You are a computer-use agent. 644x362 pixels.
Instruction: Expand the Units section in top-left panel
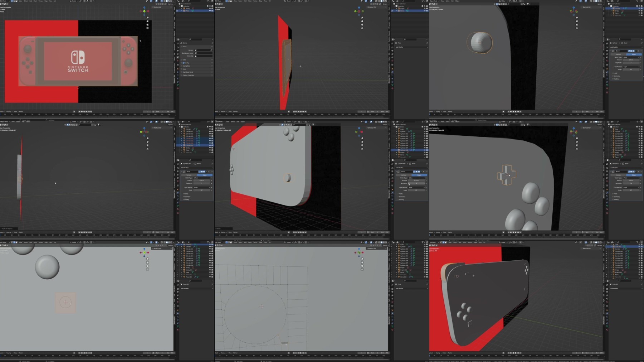[184, 60]
